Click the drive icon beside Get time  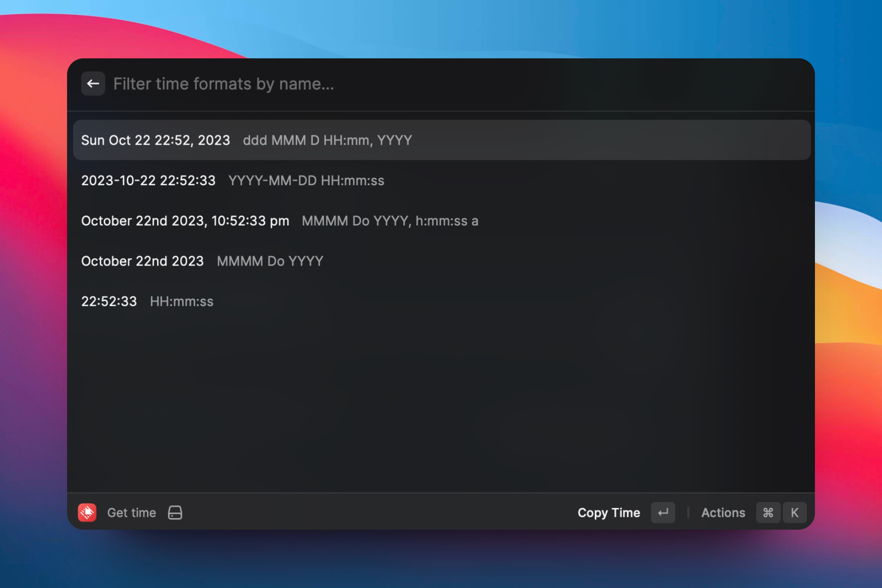[175, 513]
